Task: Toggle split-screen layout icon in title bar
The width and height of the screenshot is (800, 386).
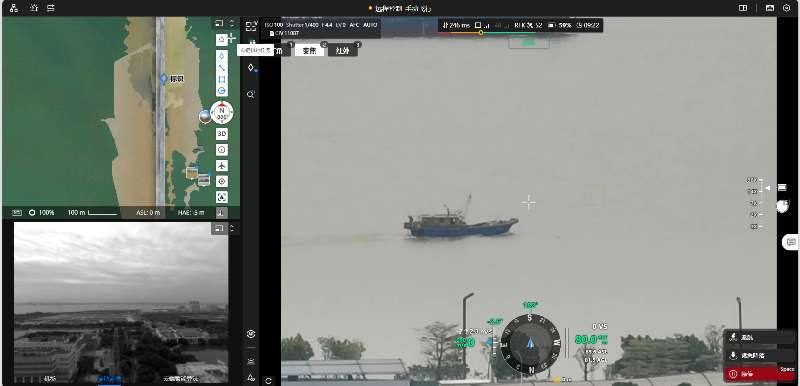Action: point(743,8)
